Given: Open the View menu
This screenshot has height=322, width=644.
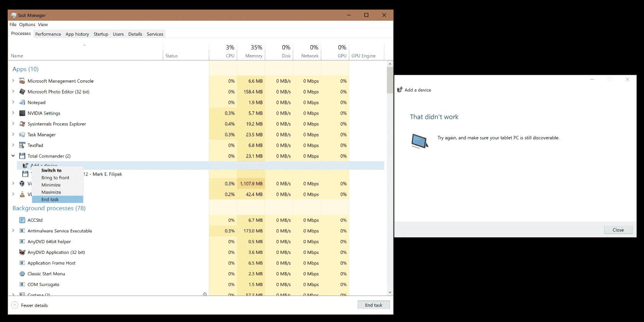Looking at the screenshot, I should [43, 25].
